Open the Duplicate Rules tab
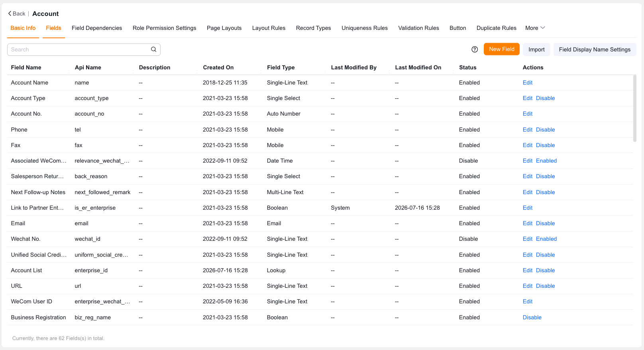 pos(497,28)
